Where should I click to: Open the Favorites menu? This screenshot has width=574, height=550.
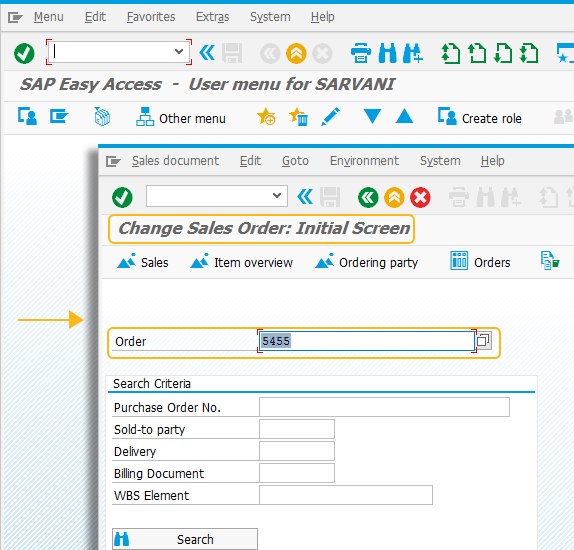[151, 17]
